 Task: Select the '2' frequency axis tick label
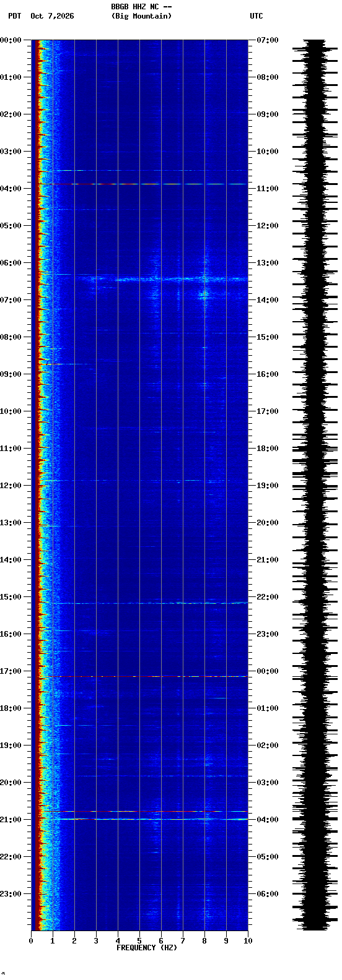point(74,941)
